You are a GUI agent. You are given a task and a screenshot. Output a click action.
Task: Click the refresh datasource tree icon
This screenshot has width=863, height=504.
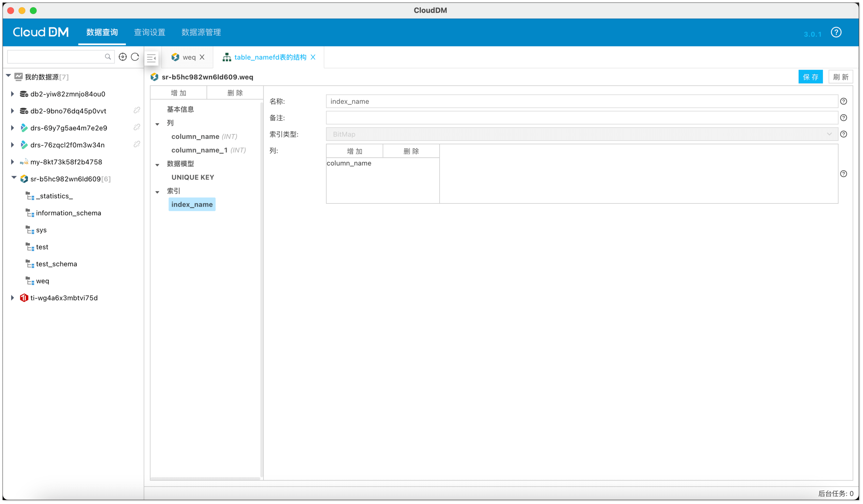135,57
